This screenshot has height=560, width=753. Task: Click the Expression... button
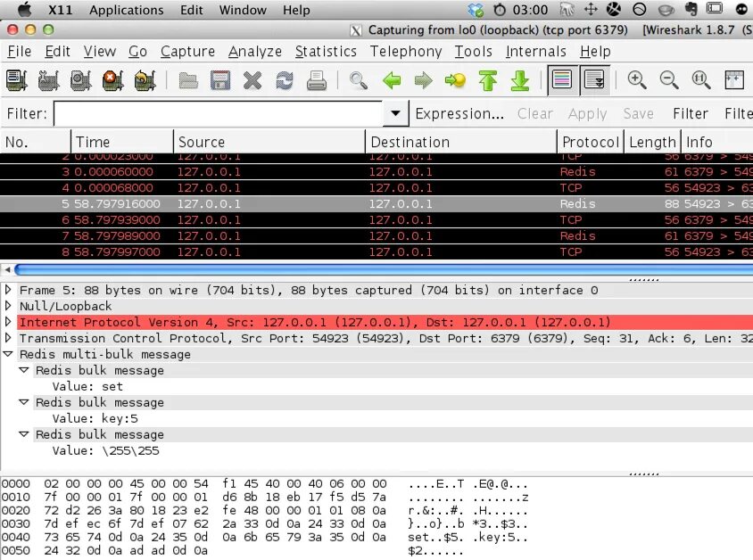(459, 114)
